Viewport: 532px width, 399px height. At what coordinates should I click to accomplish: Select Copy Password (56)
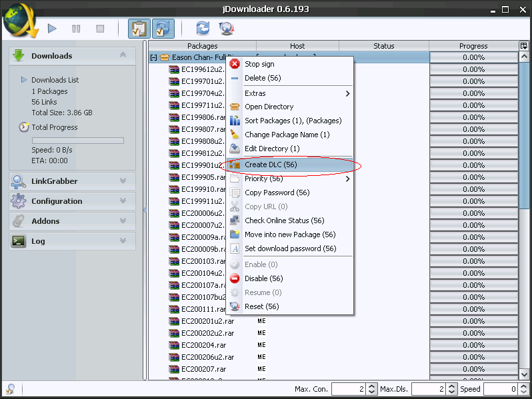point(290,193)
